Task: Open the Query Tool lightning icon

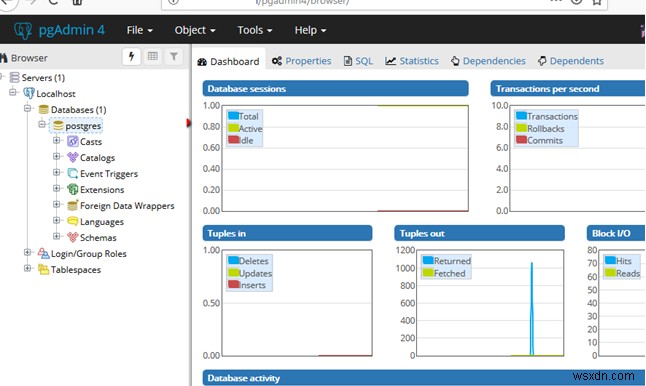Action: pyautogui.click(x=131, y=56)
